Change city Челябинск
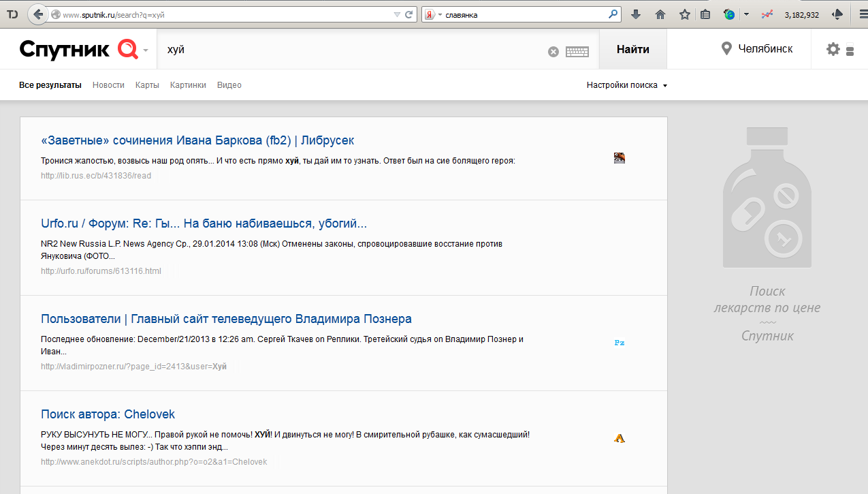Screen dimensions: 868x494 coord(765,49)
